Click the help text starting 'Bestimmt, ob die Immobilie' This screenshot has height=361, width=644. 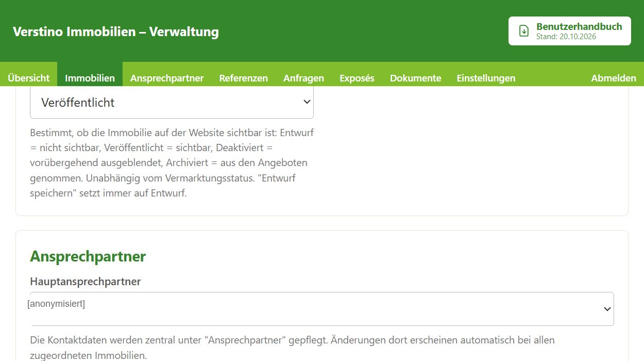point(172,163)
